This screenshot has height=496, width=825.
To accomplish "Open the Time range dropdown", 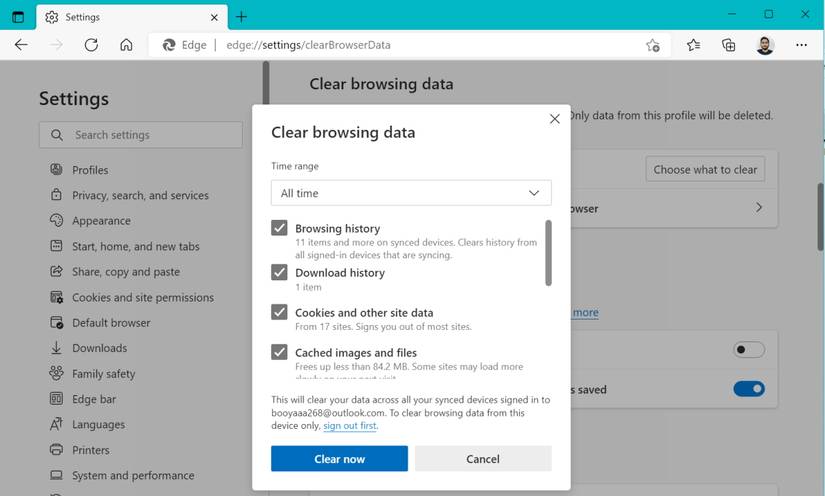I will tap(411, 193).
